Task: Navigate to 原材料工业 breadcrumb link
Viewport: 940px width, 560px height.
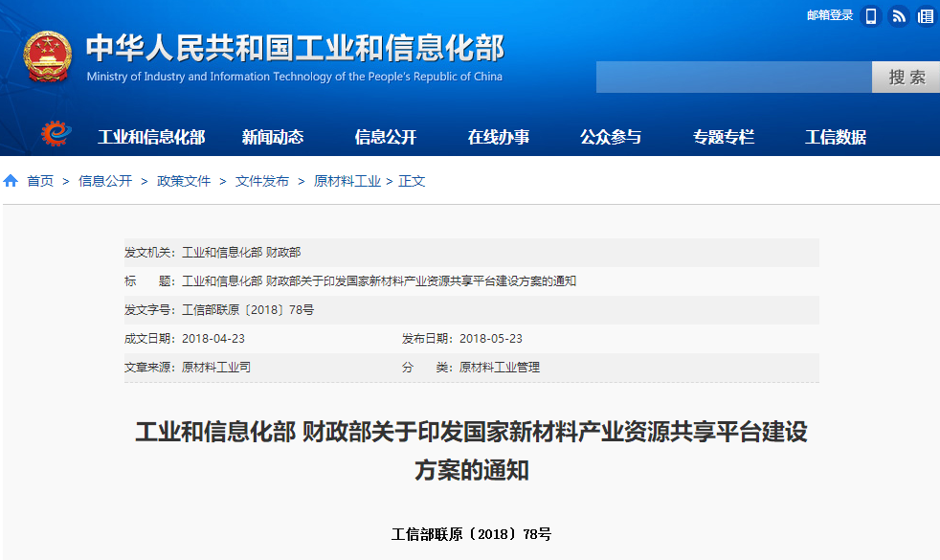Action: click(x=347, y=181)
